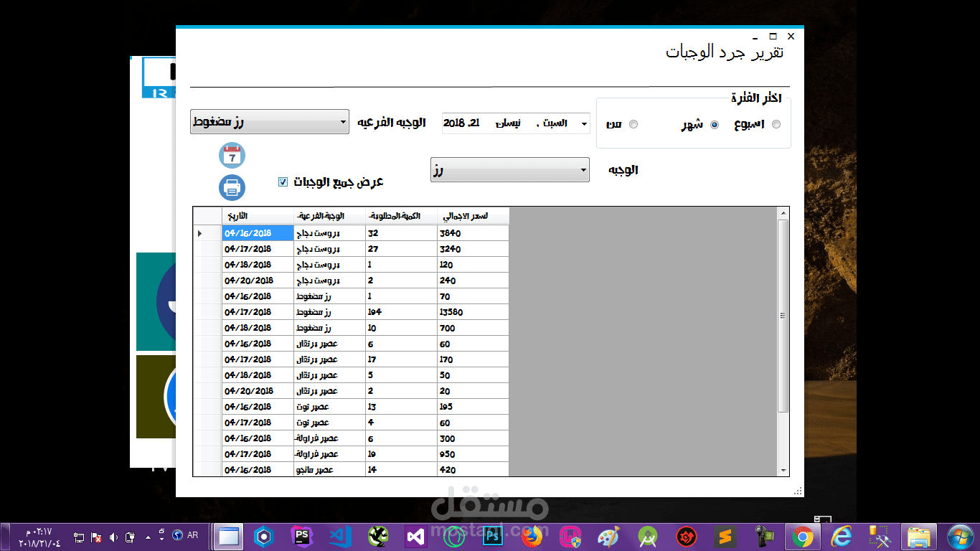Click the taskbar clock and date
The width and height of the screenshot is (980, 551).
tap(39, 537)
